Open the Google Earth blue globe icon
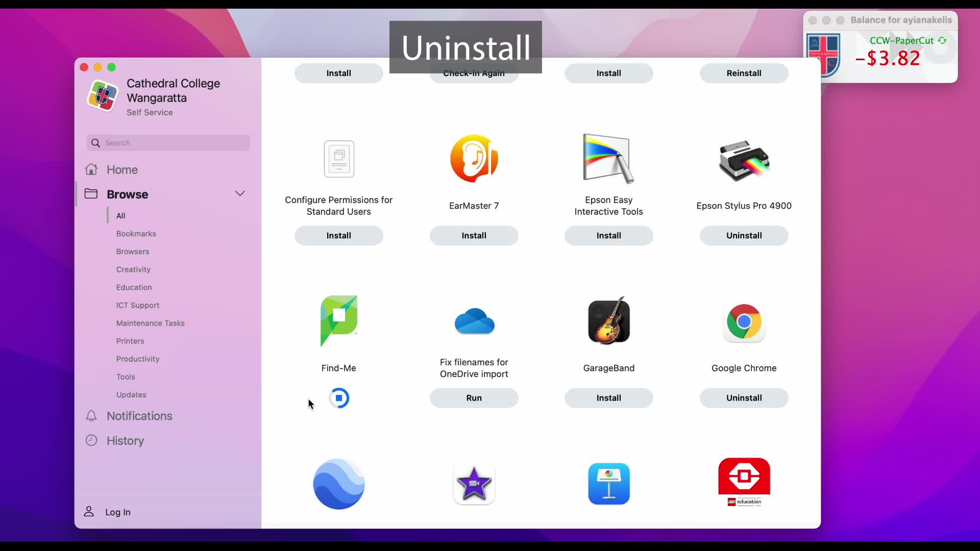Image resolution: width=980 pixels, height=551 pixels. coord(339,484)
